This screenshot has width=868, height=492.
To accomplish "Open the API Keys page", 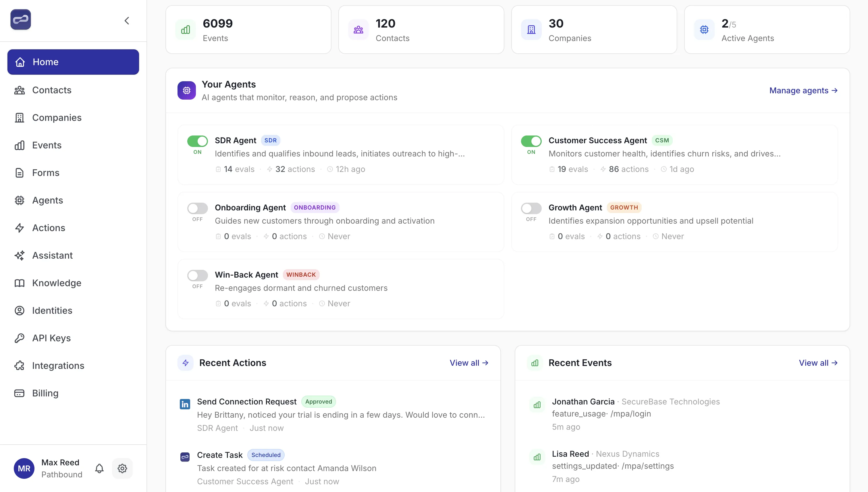I will [x=51, y=338].
